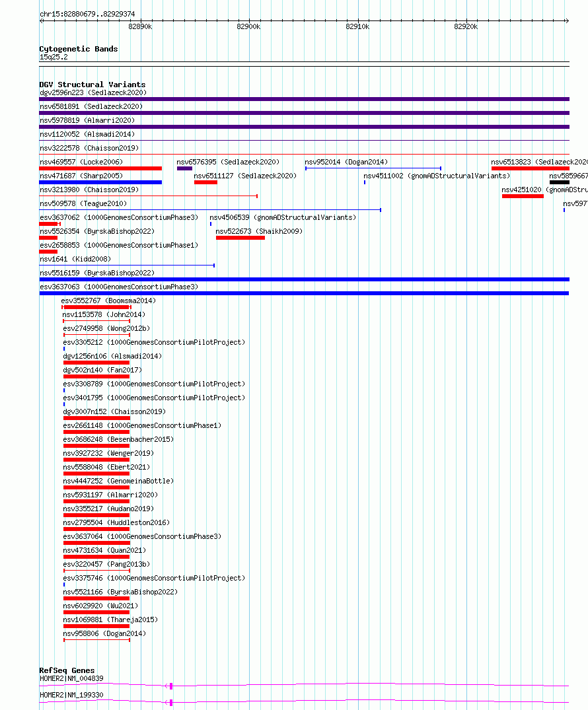Viewport: 588px width, 710px height.
Task: Select nsv4447252 (GenomeinaBottle) label
Action: click(x=118, y=481)
